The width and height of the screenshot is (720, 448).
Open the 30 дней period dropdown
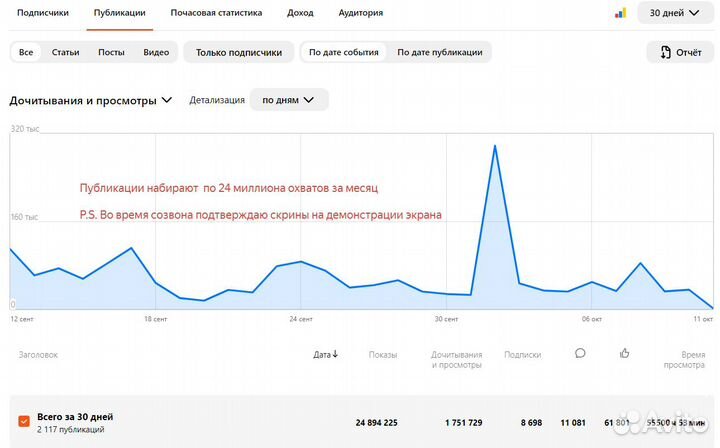point(674,13)
